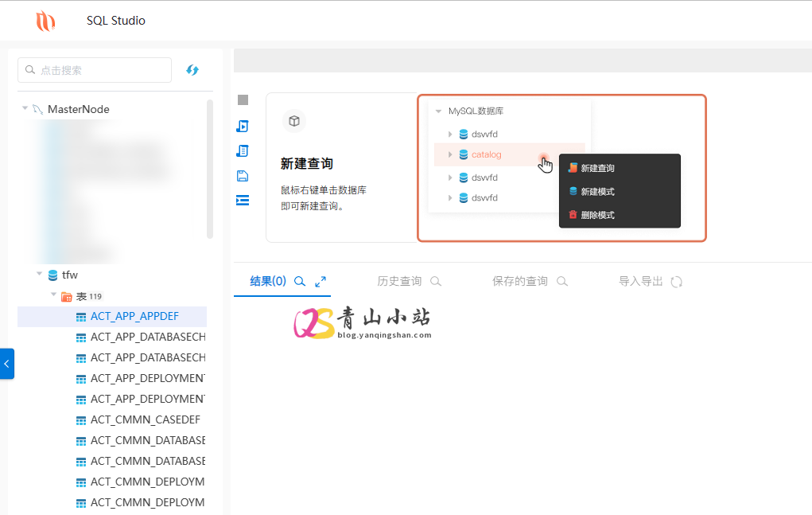Click the 新建查询 card heading
Viewport: 812px width, 515px height.
pos(306,164)
